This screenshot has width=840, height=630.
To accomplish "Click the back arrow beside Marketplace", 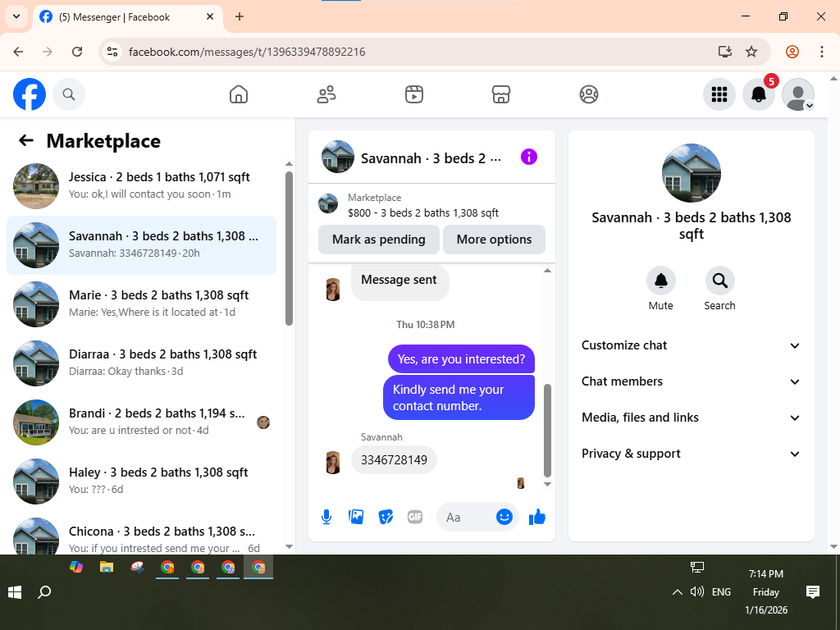I will click(x=26, y=141).
